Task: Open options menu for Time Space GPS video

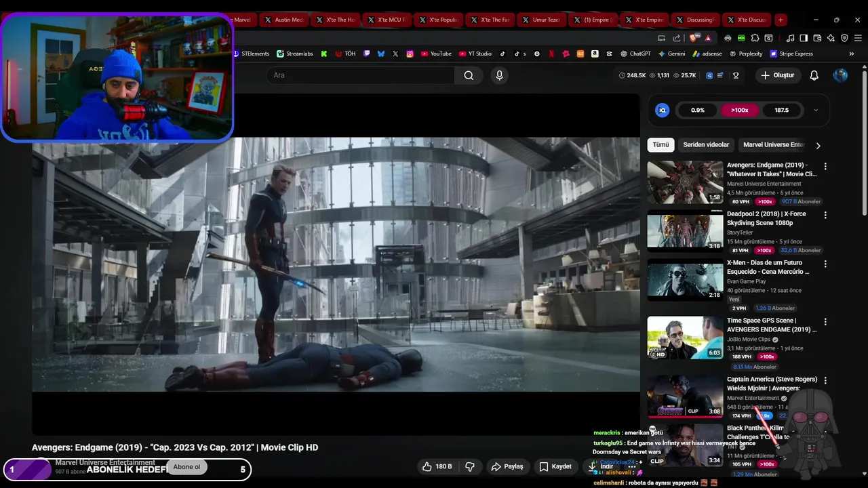Action: pos(825,321)
